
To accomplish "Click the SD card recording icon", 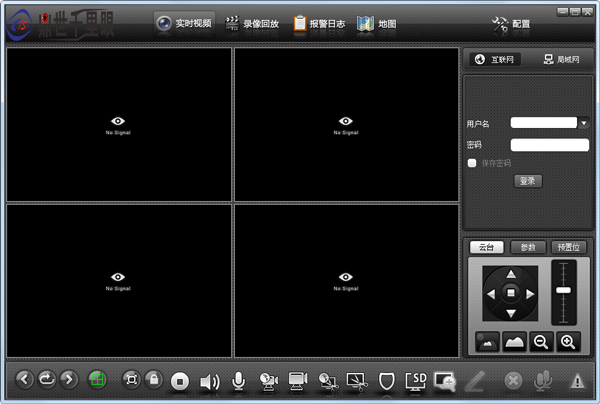I will [416, 381].
